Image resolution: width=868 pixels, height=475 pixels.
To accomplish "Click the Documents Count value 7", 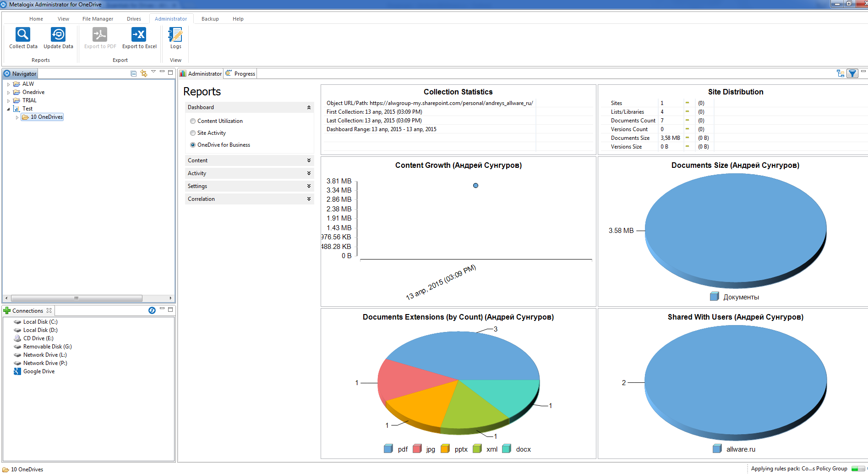I will 662,121.
